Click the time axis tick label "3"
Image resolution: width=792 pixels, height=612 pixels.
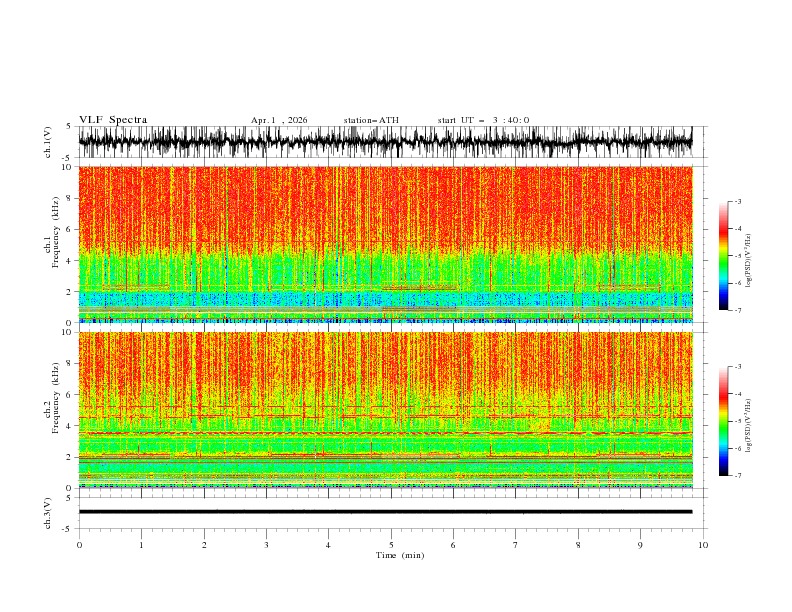pyautogui.click(x=266, y=545)
